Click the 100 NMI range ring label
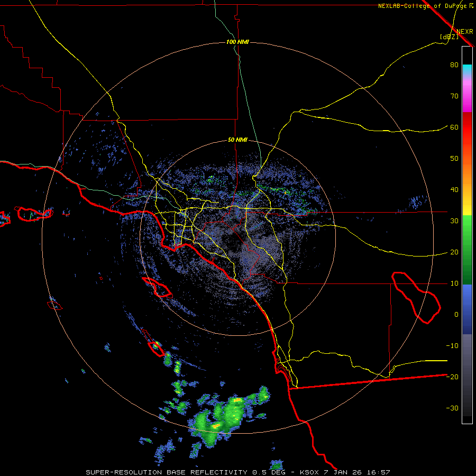Screen dimensions: 476x476 pyautogui.click(x=237, y=42)
